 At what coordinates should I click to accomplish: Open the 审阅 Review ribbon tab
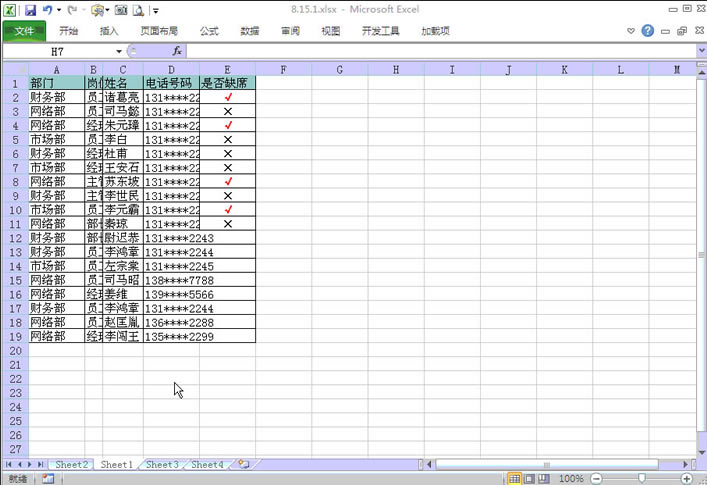[290, 31]
